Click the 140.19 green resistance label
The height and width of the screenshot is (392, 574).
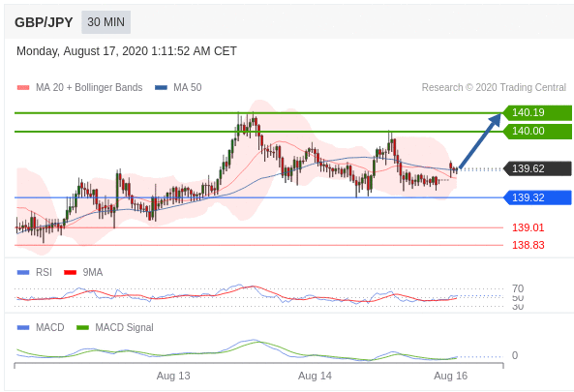tap(537, 112)
